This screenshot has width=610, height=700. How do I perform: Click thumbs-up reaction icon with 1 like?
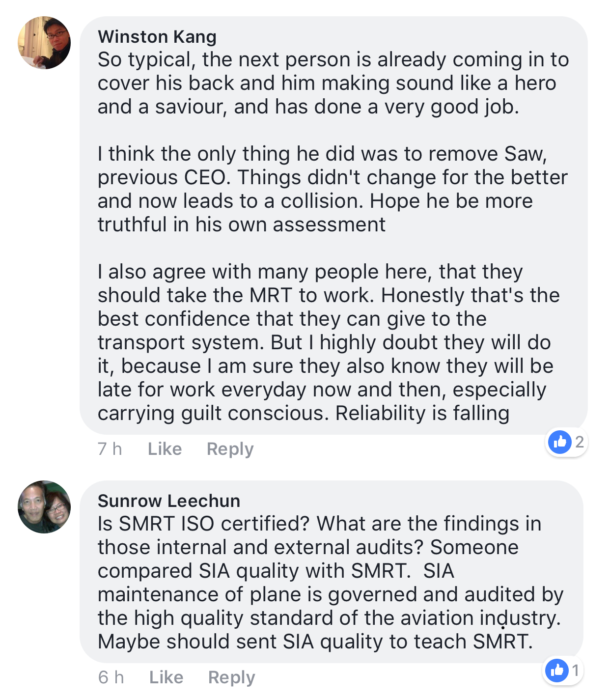click(x=557, y=670)
